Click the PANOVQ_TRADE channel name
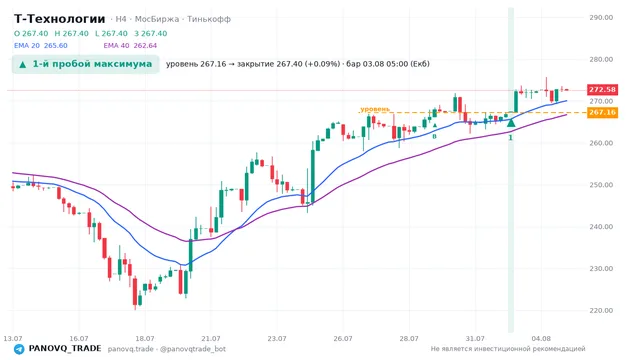This screenshot has width=640, height=360. 65,349
